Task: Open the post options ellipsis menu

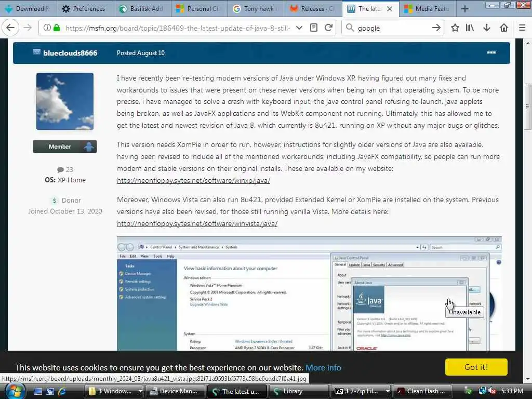Action: click(x=491, y=52)
